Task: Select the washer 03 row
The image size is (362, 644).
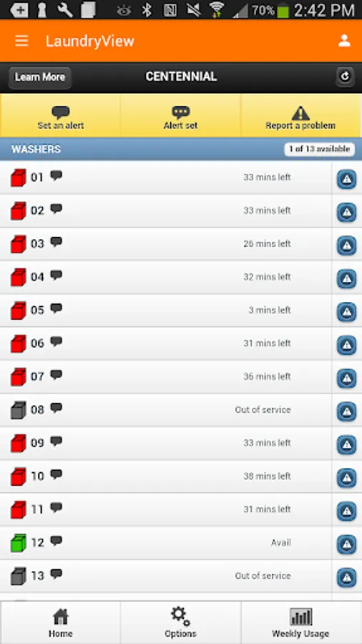Action: pos(165,244)
